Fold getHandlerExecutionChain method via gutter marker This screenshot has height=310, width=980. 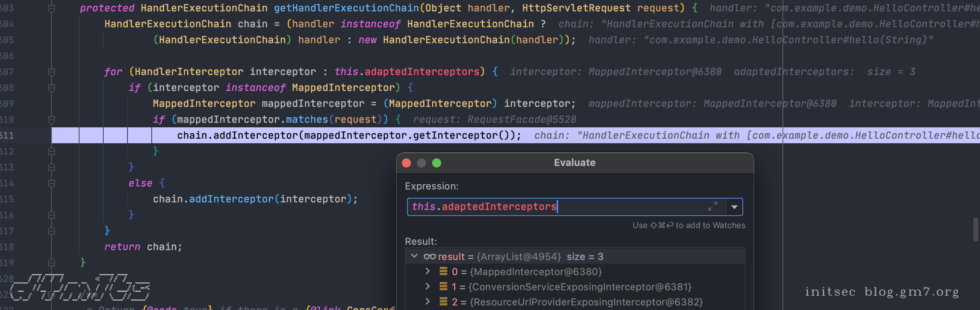pyautogui.click(x=51, y=8)
